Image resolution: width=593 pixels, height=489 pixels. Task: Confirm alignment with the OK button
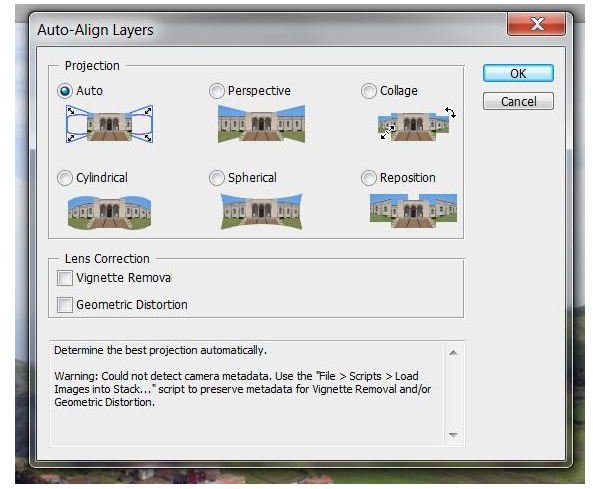tap(518, 73)
